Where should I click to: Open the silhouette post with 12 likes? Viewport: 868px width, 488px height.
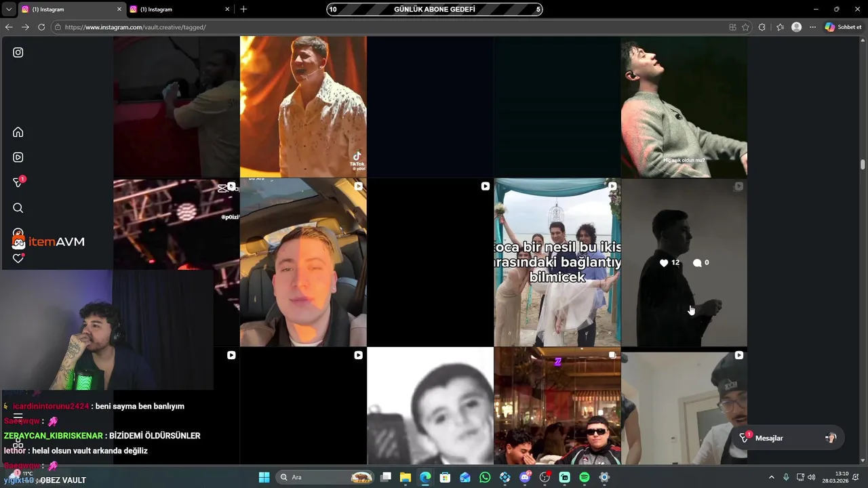(x=684, y=262)
